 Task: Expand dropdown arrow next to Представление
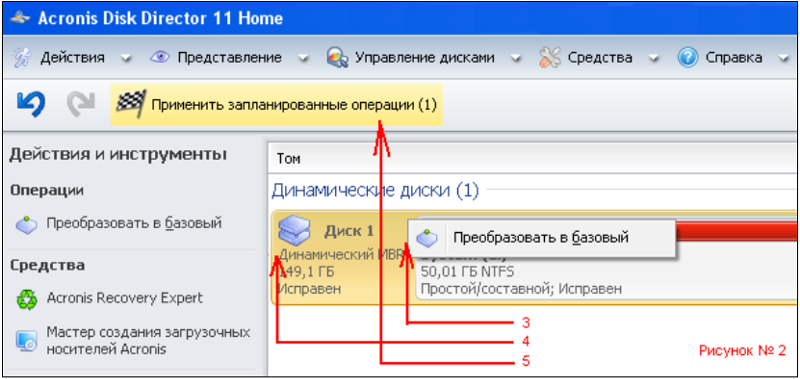click(303, 59)
